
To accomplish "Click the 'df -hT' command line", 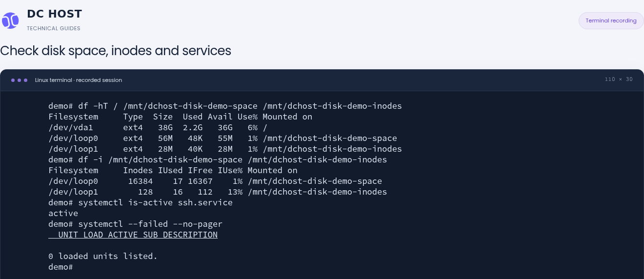I will (225, 106).
